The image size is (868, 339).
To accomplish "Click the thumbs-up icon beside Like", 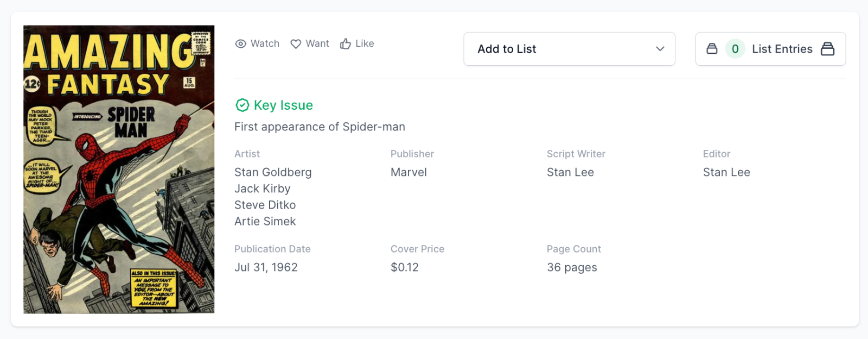I will 346,43.
